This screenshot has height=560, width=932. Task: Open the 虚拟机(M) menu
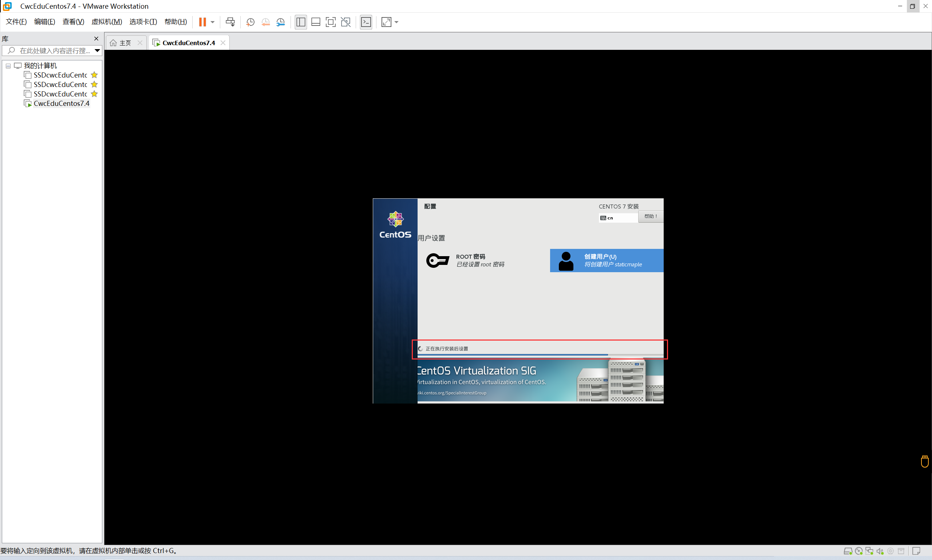tap(106, 22)
